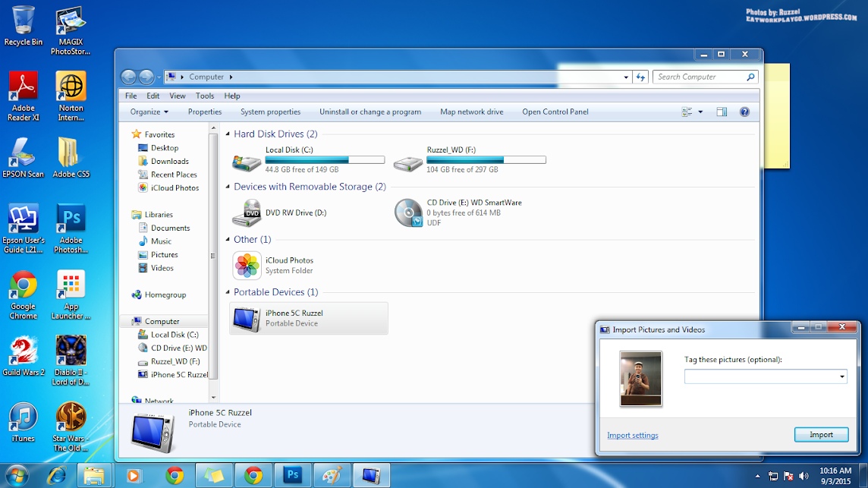Switch to Photoshop on the taskbar
This screenshot has width=868, height=488.
click(x=292, y=474)
